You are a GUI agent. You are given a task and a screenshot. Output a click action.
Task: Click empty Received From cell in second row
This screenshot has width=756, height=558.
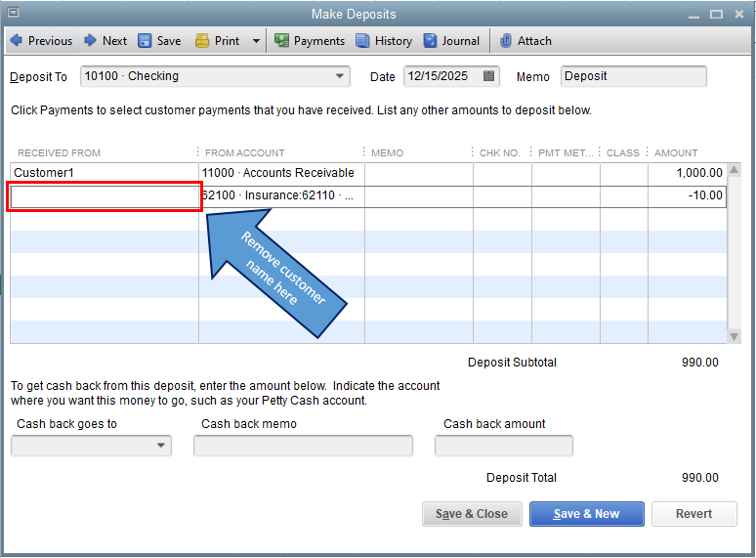pos(105,195)
